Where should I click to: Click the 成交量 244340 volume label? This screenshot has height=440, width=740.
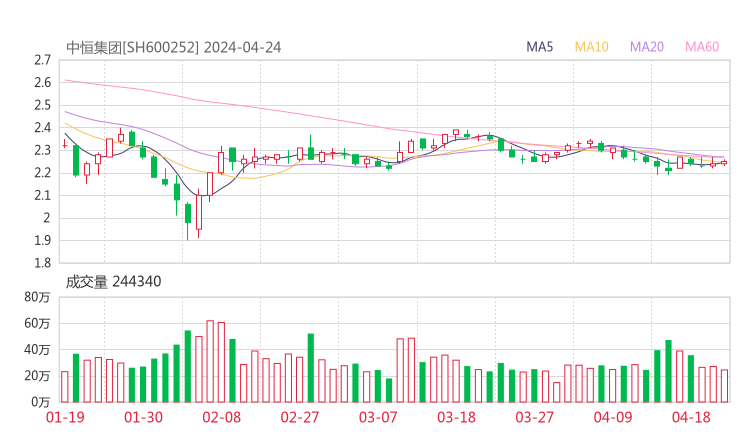[113, 282]
